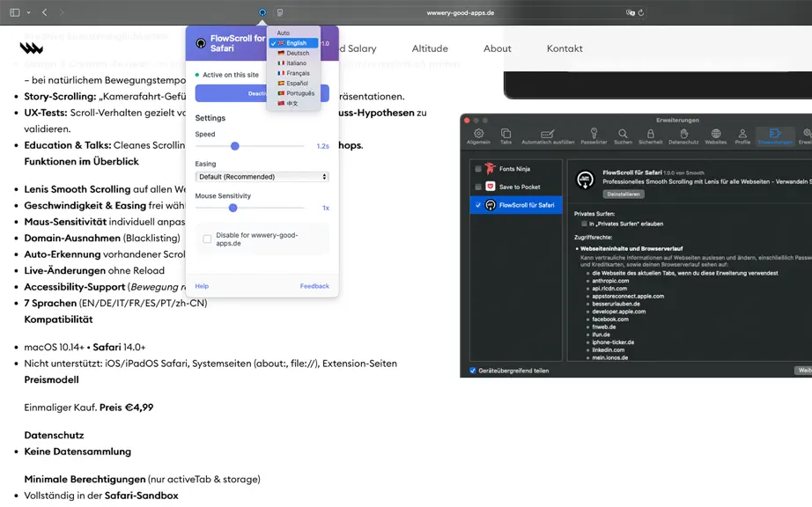Open Erweiterungen settings pane
Screen dimensions: 812x507
pyautogui.click(x=775, y=136)
